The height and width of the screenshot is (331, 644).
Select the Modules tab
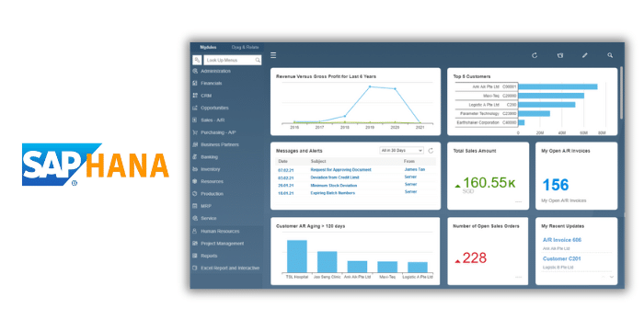click(x=208, y=47)
